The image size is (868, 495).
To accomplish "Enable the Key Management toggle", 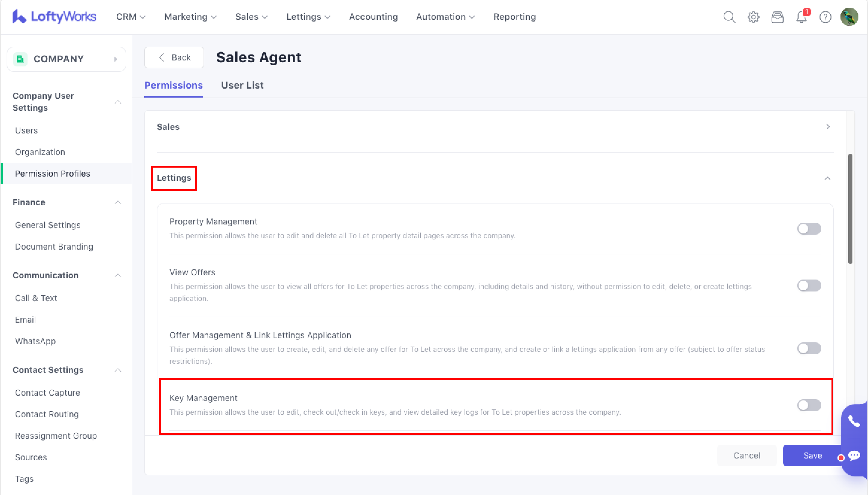I will tap(809, 405).
